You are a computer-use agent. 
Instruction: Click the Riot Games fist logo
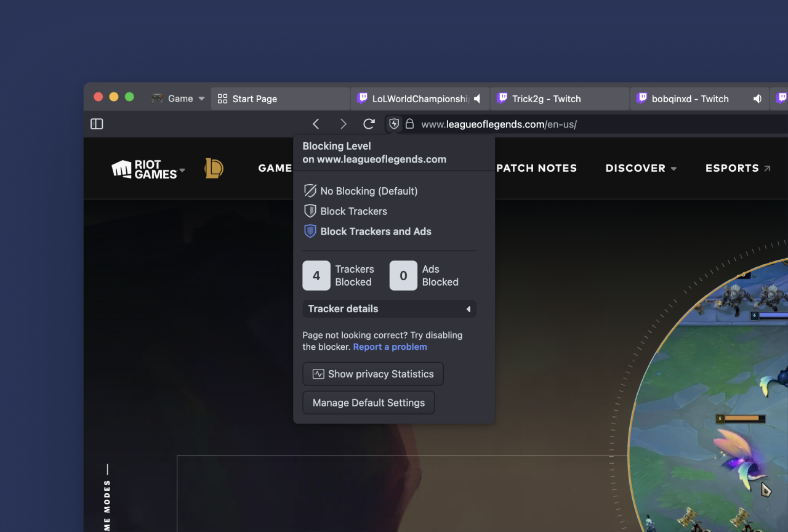[122, 169]
